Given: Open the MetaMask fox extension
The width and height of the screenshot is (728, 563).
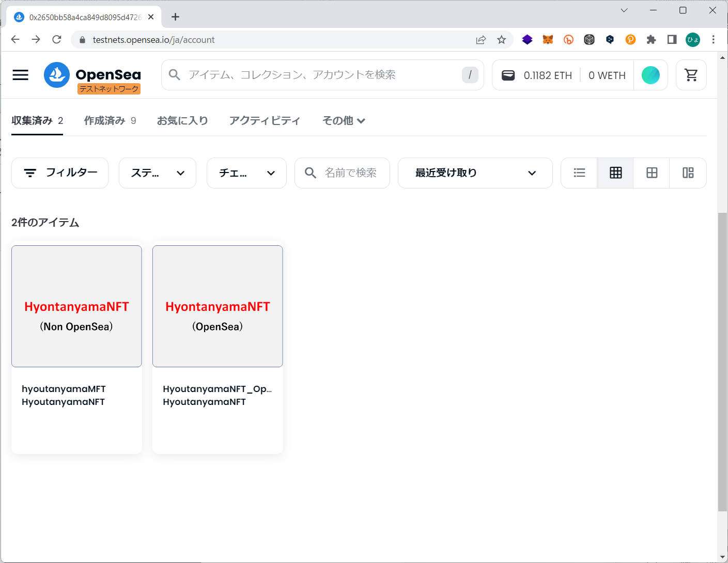Looking at the screenshot, I should pos(548,40).
